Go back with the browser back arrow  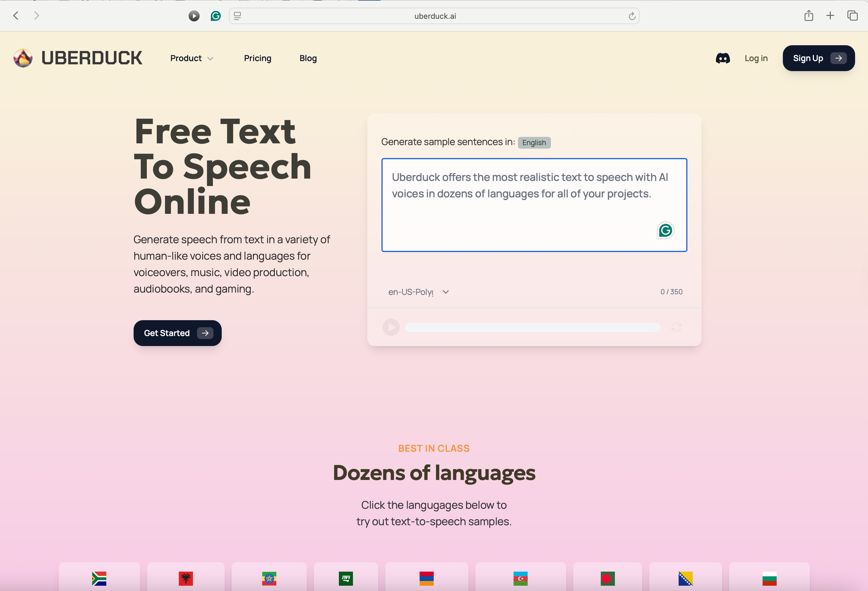[16, 16]
